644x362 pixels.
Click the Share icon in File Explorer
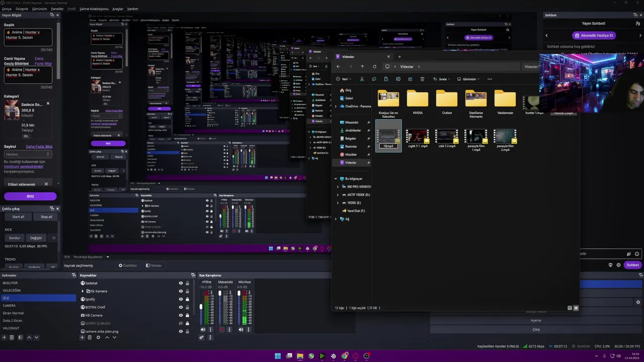point(410,79)
